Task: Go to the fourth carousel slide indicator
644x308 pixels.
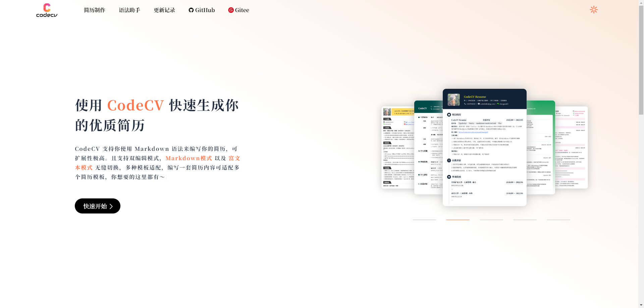Action: pos(525,220)
